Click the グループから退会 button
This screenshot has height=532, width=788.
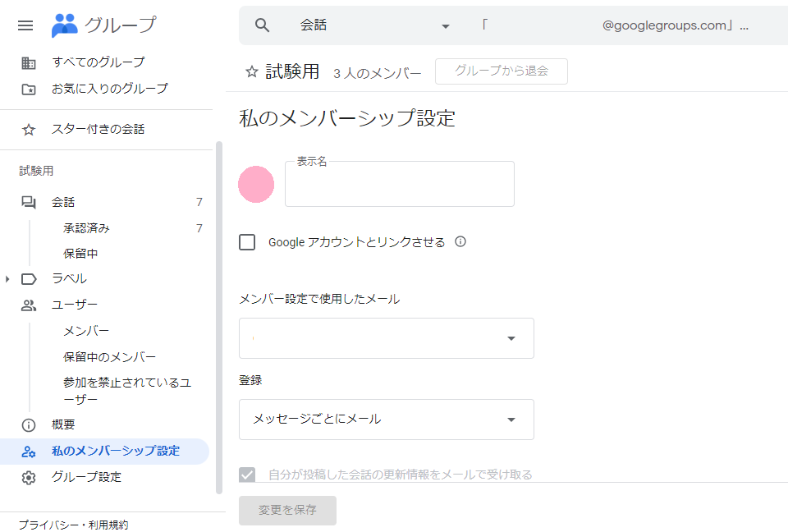pos(502,71)
